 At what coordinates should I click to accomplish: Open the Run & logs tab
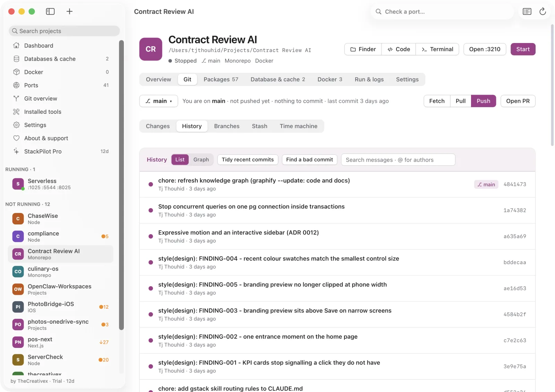tap(369, 79)
